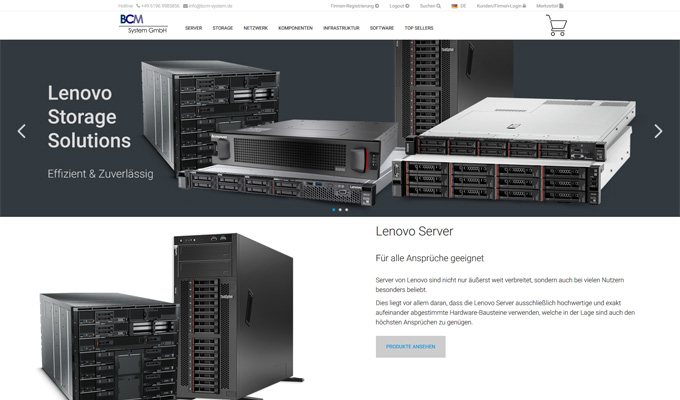
Task: Advance carousel with right arrow
Action: (657, 131)
